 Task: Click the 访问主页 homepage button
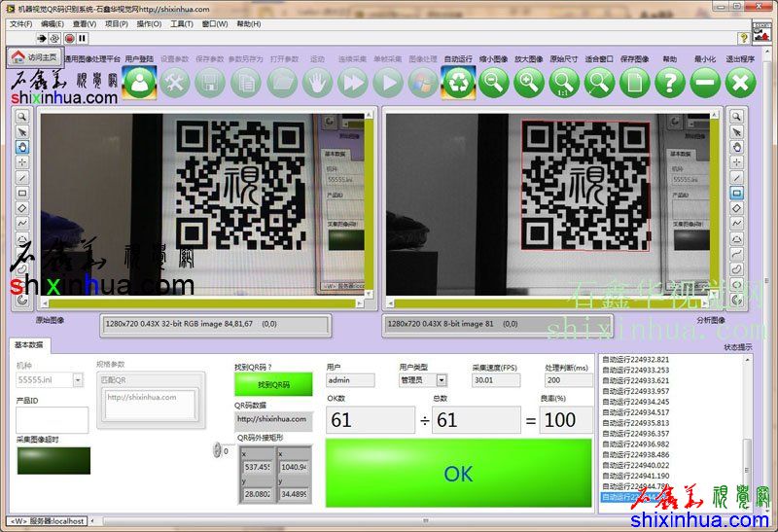pos(35,57)
